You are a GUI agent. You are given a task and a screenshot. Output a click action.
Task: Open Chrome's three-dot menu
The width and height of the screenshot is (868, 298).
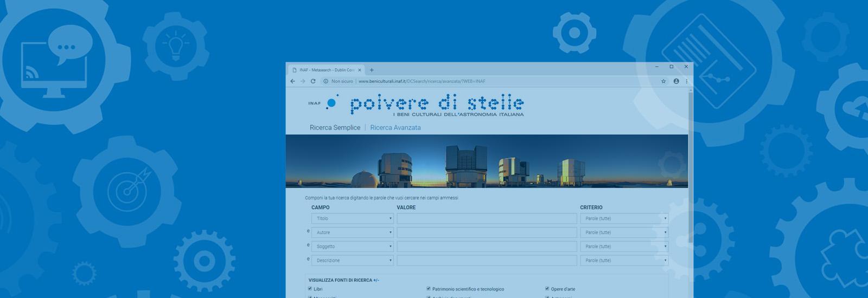click(x=686, y=81)
